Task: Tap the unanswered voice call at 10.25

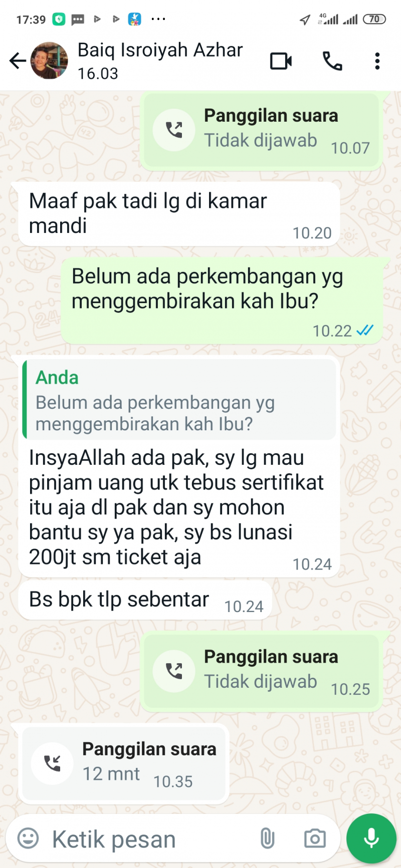Action: [262, 672]
